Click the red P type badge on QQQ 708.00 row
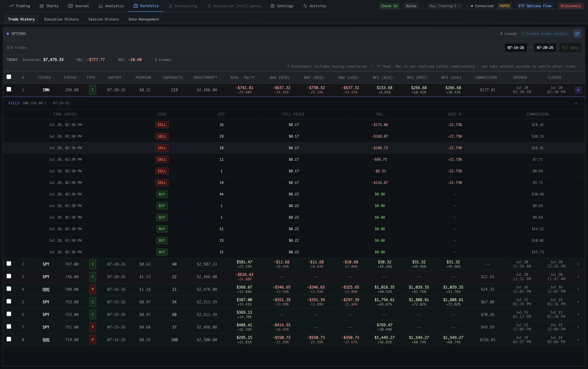 93,290
